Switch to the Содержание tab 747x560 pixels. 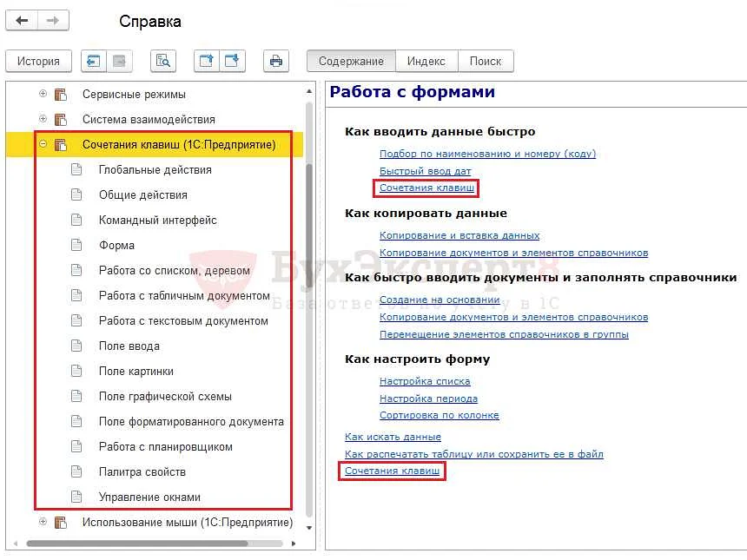pyautogui.click(x=351, y=61)
